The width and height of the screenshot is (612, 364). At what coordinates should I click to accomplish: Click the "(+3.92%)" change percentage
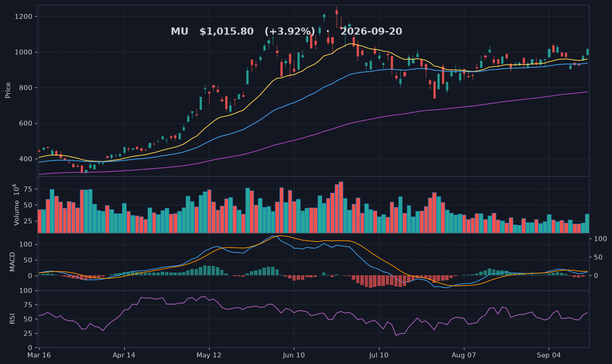[290, 32]
